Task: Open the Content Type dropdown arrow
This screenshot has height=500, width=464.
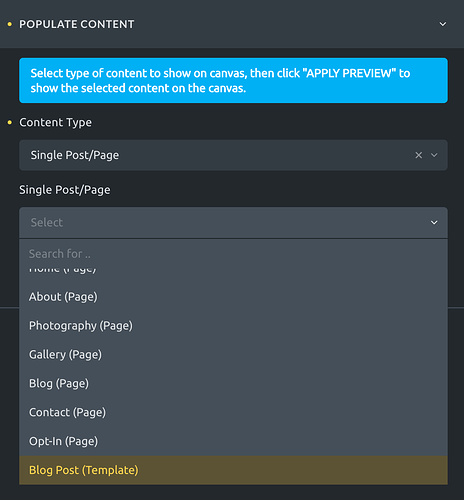Action: point(434,155)
